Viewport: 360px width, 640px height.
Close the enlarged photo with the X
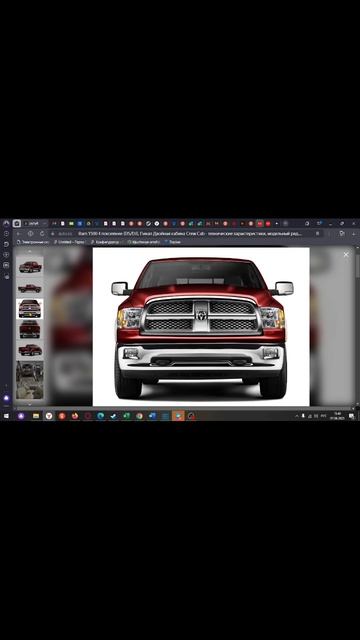pos(346,255)
